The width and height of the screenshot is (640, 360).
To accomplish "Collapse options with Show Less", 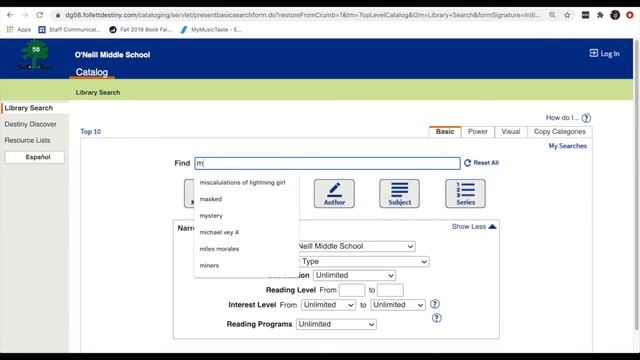I will (474, 227).
